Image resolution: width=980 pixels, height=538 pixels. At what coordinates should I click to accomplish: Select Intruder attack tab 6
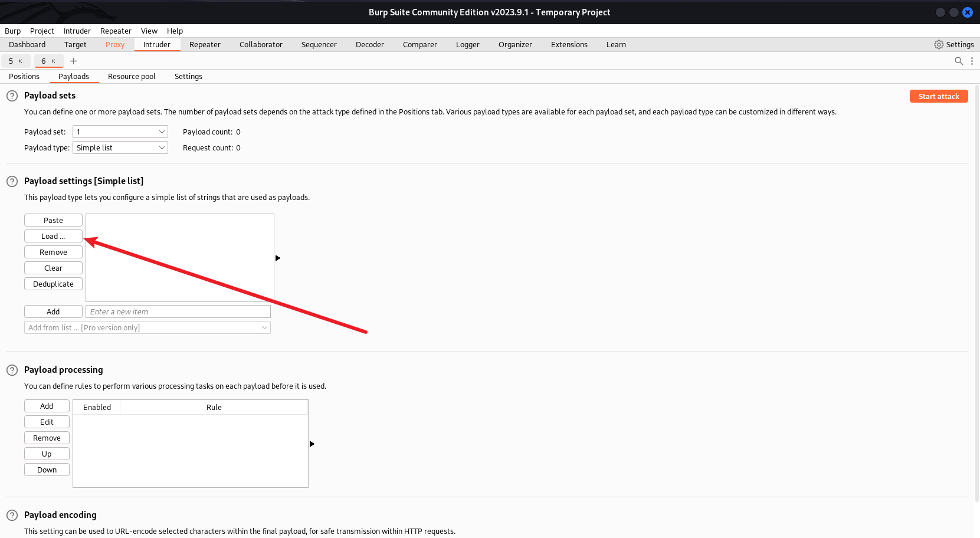[43, 61]
